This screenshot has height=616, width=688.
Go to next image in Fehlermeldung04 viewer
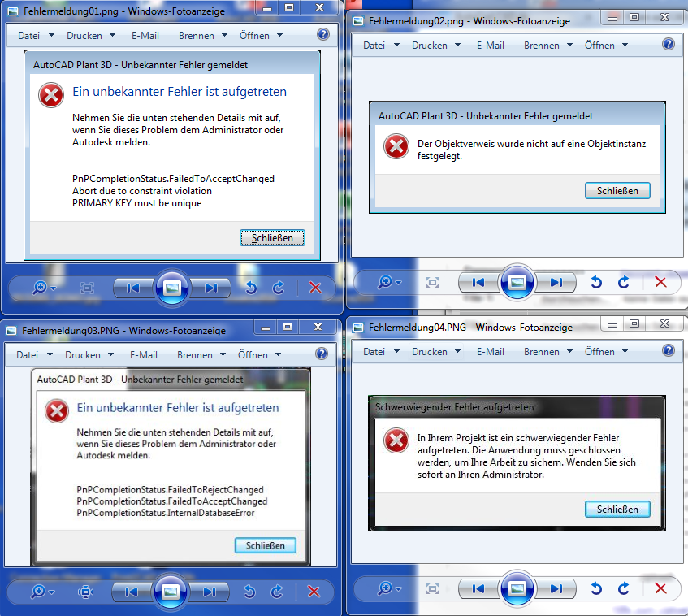[556, 589]
